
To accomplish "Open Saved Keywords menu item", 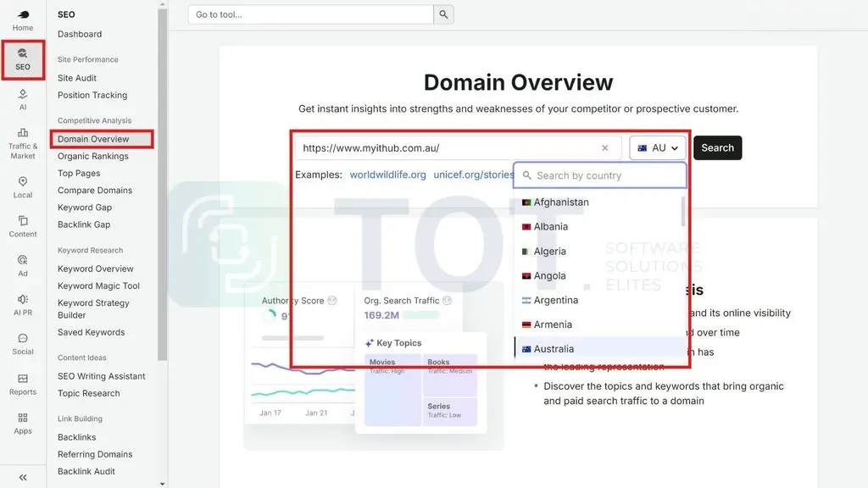I will [x=92, y=332].
